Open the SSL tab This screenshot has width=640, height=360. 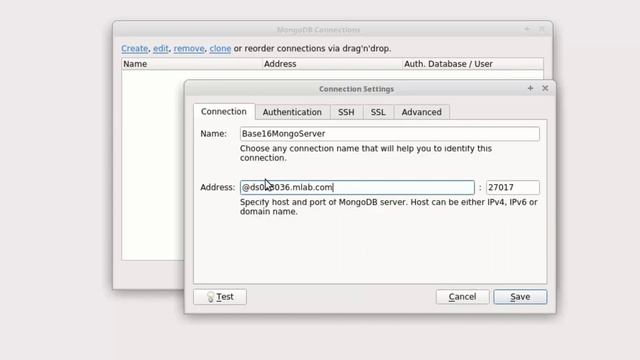point(378,112)
